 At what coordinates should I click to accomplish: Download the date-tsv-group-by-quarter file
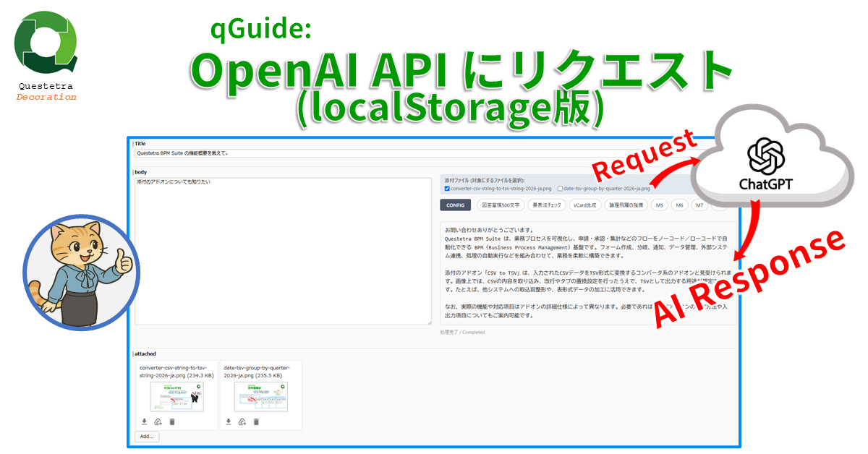pos(228,421)
